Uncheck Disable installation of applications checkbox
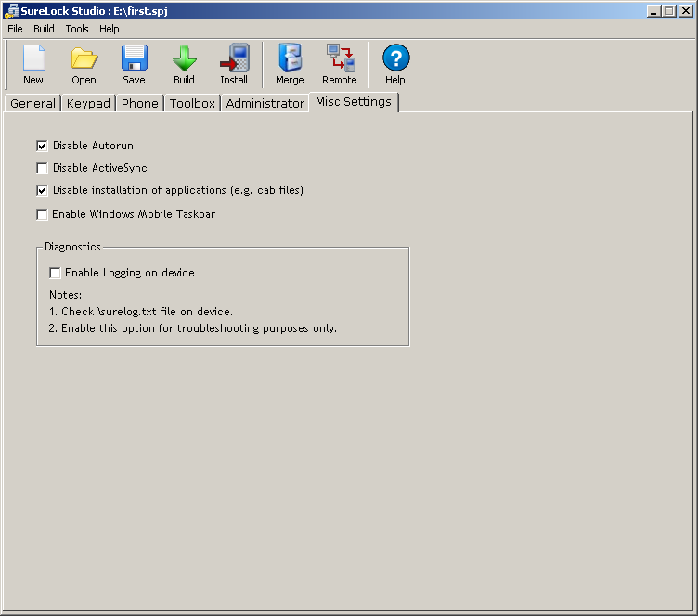The height and width of the screenshot is (616, 698). [42, 190]
